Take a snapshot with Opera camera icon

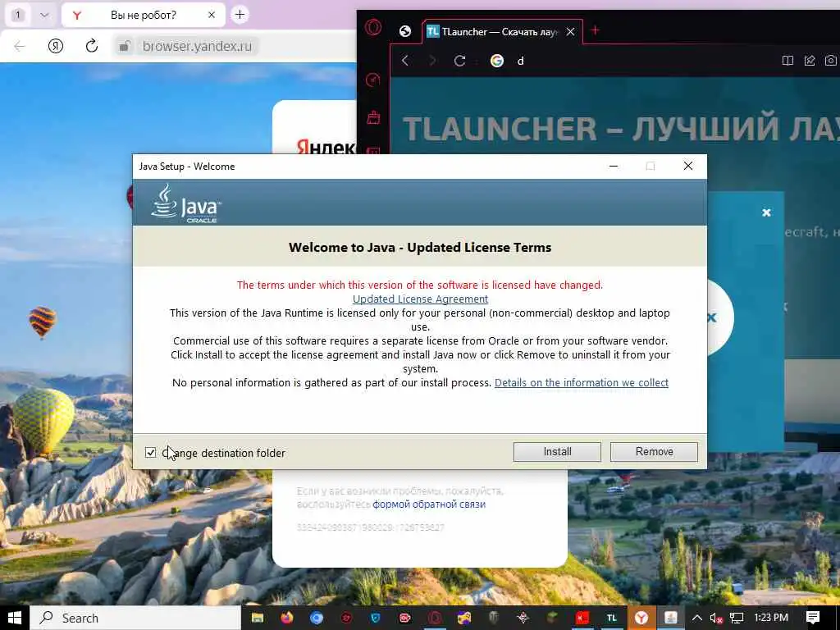pos(831,61)
